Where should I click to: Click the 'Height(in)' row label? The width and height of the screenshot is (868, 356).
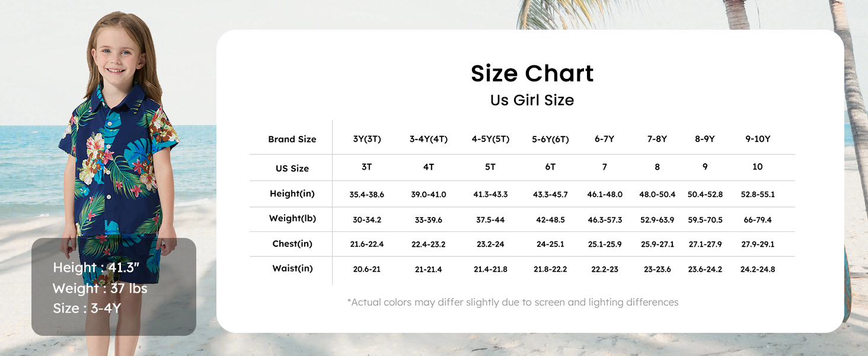(x=292, y=193)
